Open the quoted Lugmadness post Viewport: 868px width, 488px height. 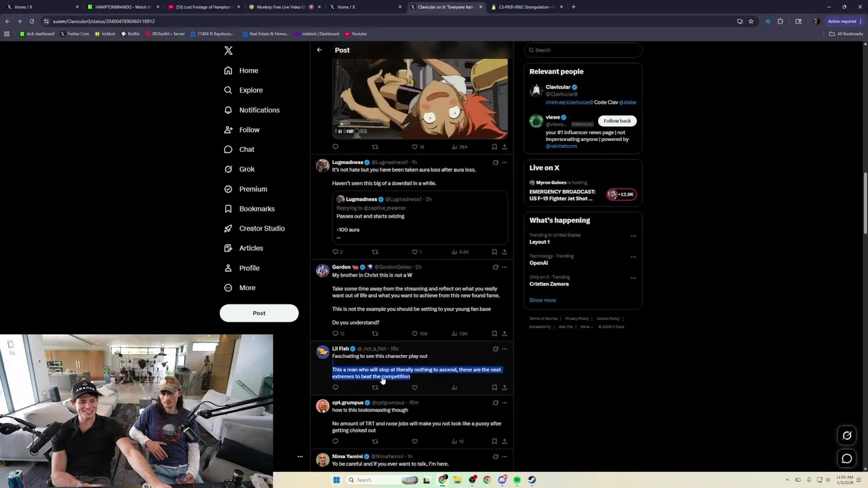420,217
